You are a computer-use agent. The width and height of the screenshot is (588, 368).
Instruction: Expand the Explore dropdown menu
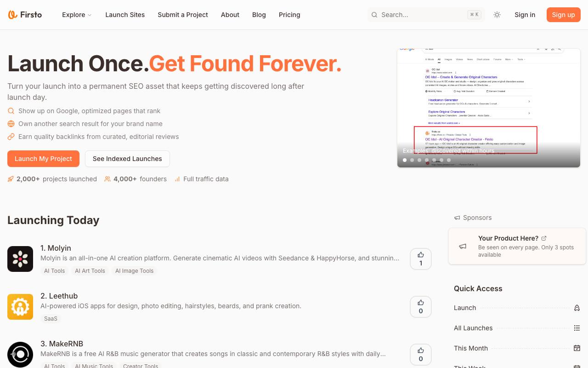tap(77, 15)
